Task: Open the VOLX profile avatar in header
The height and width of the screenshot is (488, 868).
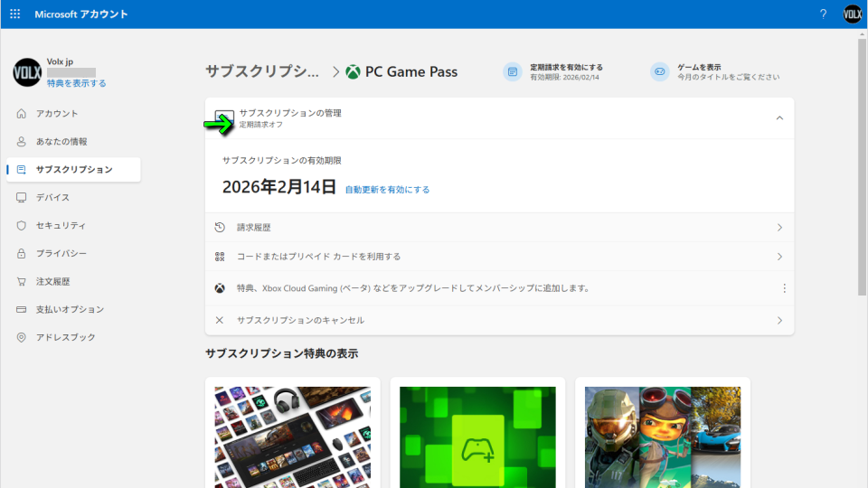Action: tap(852, 14)
